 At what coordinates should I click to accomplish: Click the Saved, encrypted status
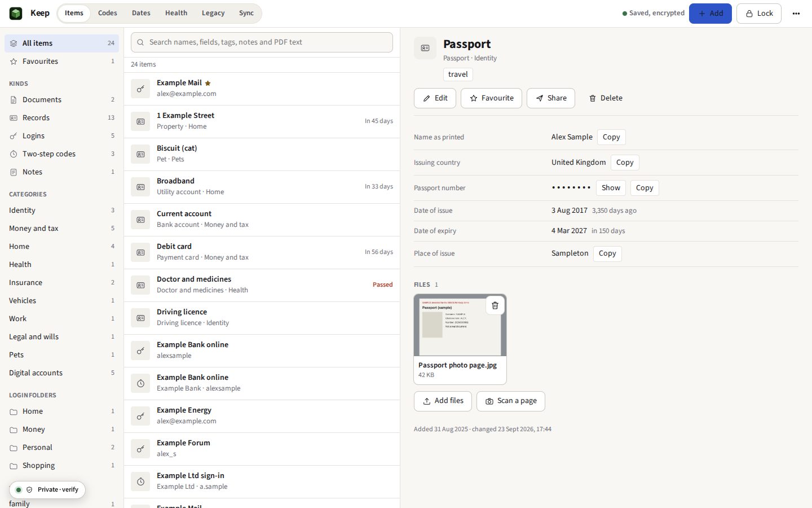tap(654, 13)
